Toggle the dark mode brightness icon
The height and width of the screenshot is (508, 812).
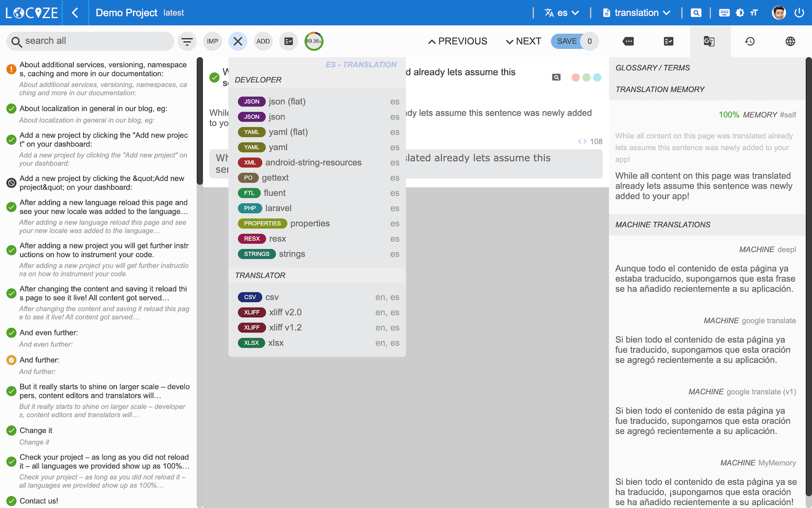[x=740, y=13]
